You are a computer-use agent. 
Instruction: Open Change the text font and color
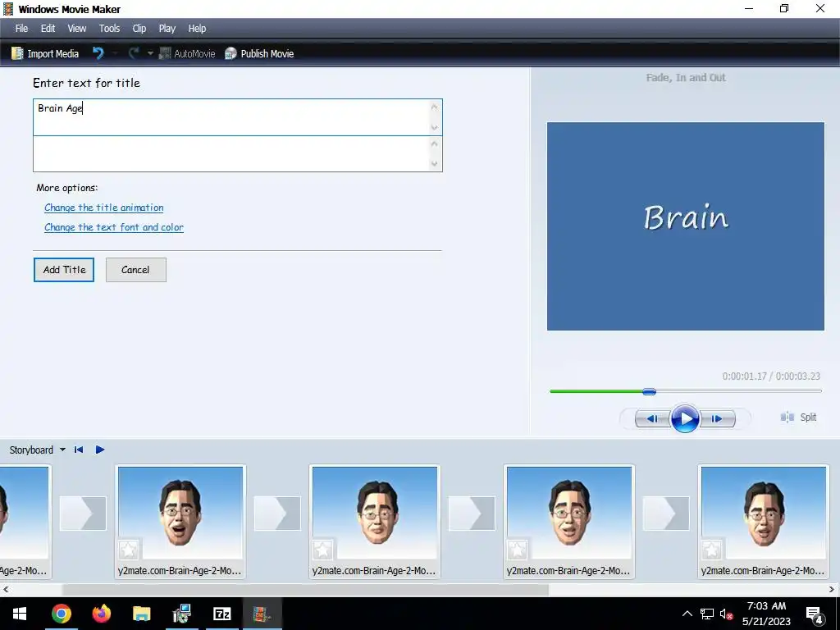[113, 227]
